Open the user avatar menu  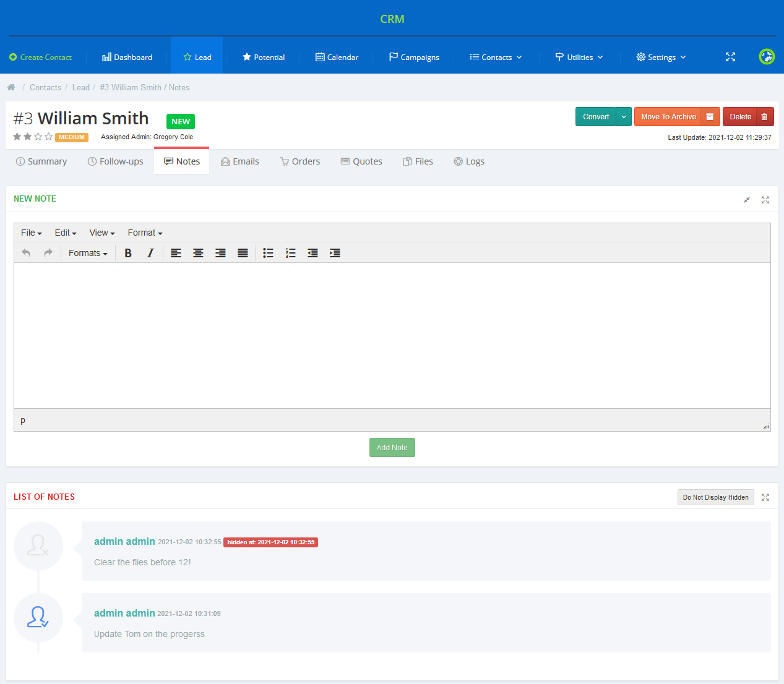pyautogui.click(x=767, y=57)
